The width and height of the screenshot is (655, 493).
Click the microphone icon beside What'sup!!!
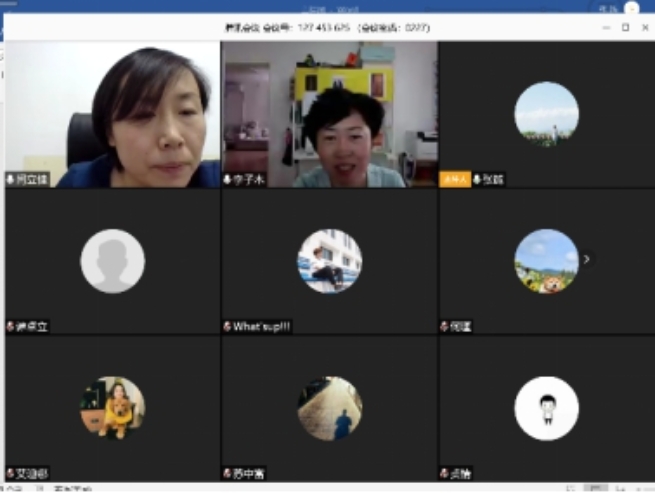(227, 326)
